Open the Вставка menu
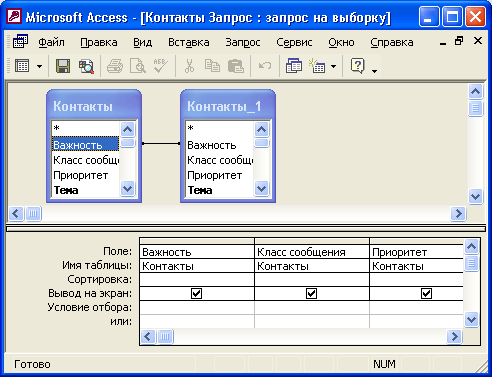492x377 pixels. 189,42
